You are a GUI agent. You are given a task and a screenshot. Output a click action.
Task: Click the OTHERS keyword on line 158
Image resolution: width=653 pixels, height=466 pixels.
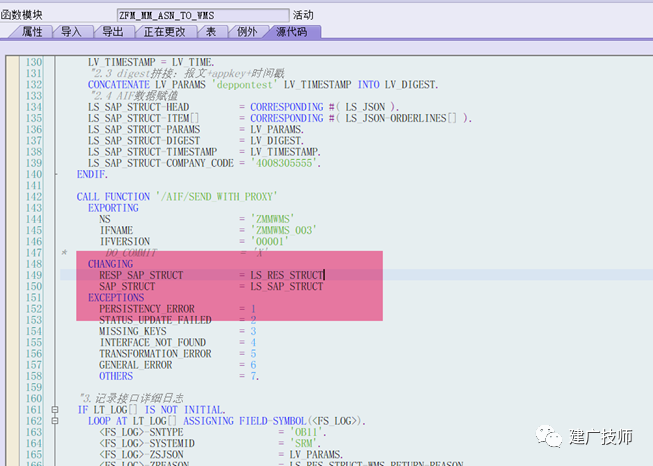pos(116,376)
